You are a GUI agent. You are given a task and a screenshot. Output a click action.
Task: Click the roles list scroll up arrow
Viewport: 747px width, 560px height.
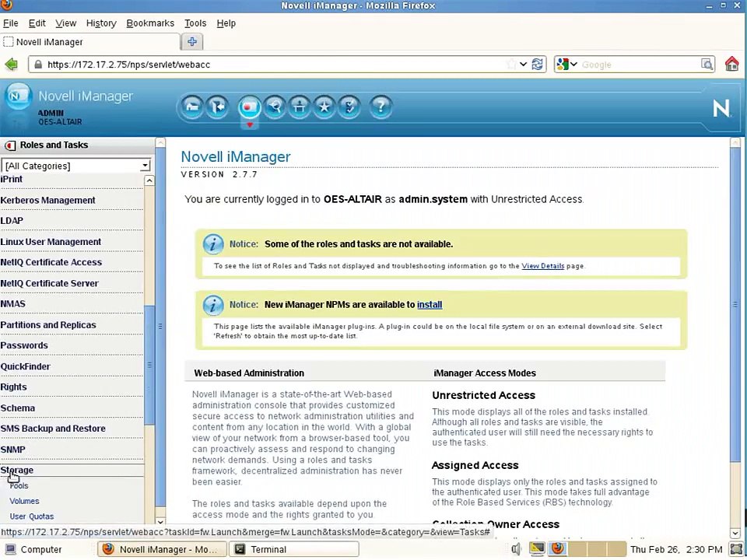point(149,180)
